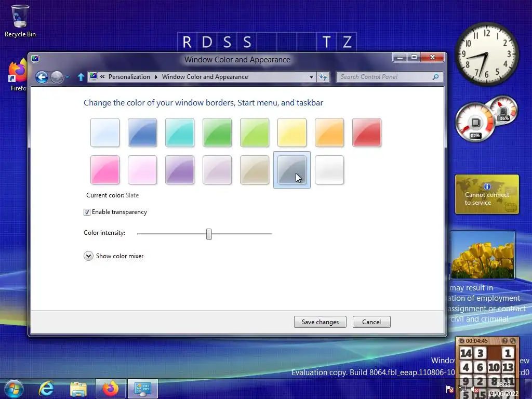Image resolution: width=532 pixels, height=399 pixels.
Task: Adjust the Color intensity slider handle
Action: click(209, 234)
